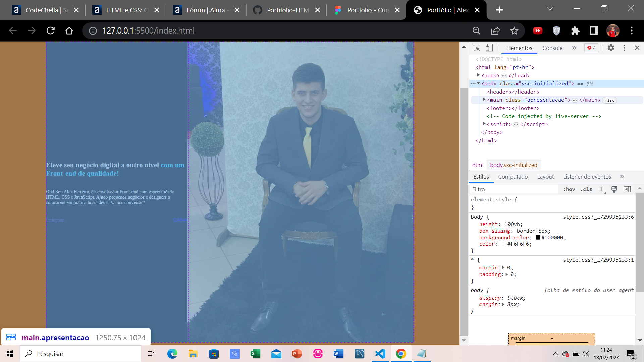The image size is (644, 362).
Task: Open the extensions puzzle icon
Action: [575, 31]
